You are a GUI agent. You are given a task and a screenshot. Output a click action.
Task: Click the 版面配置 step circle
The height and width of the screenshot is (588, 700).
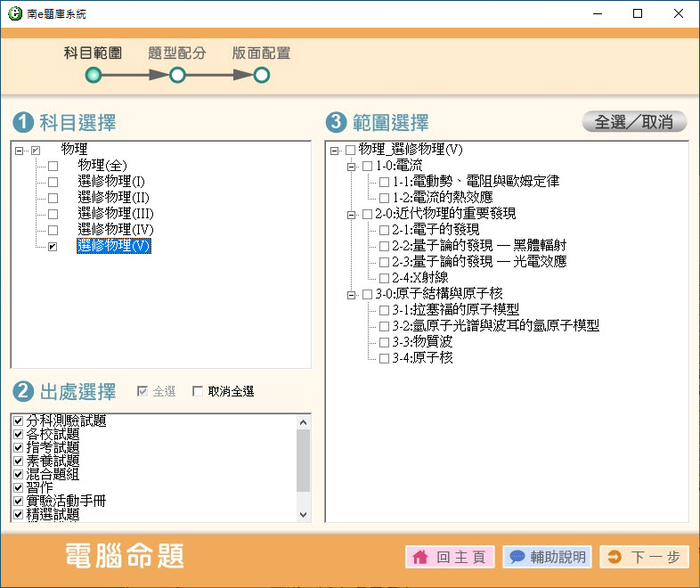262,76
